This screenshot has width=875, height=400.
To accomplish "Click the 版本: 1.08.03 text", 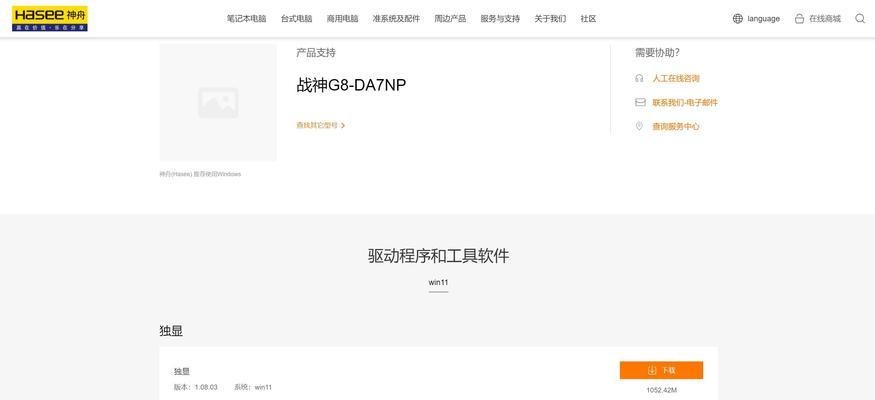I will coord(195,387).
